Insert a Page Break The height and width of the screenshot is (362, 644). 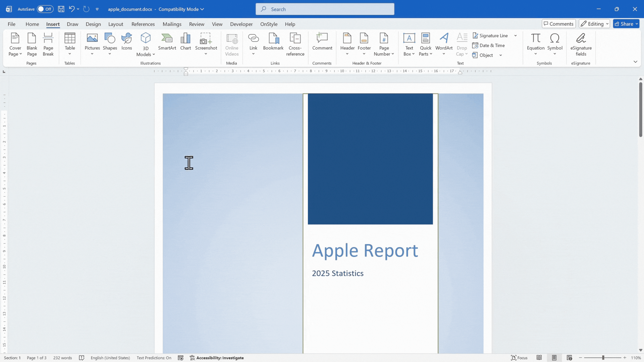(48, 45)
